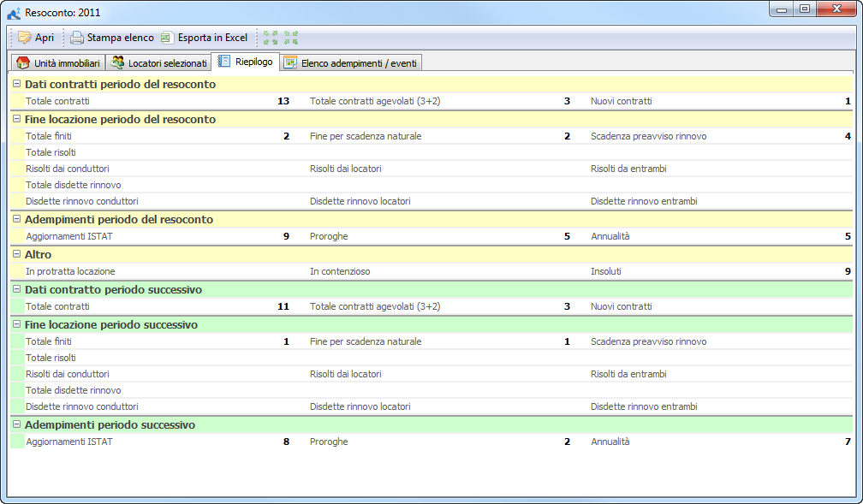This screenshot has width=863, height=504.
Task: Collapse the Adempimenti periodo successivo section
Action: [x=16, y=424]
